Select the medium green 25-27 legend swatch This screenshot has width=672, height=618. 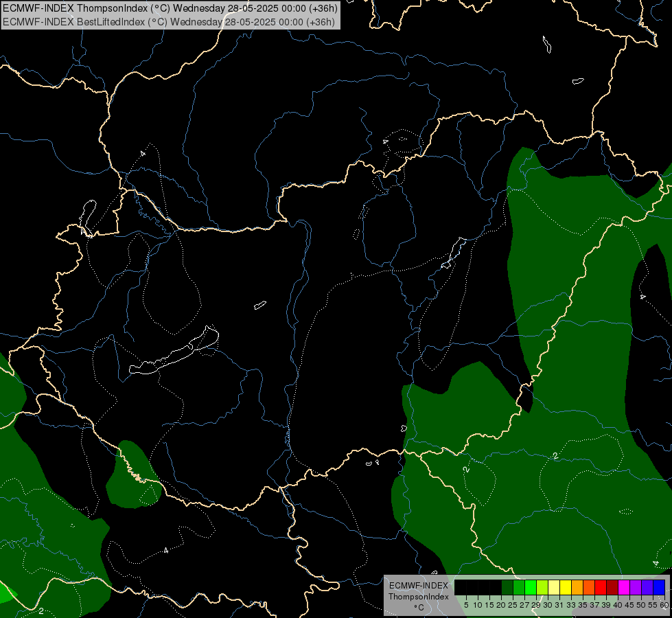519,587
